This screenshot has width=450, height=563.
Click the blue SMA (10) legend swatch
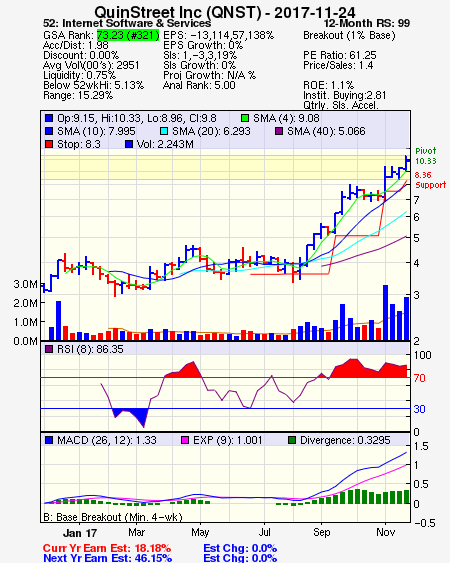[x=49, y=131]
